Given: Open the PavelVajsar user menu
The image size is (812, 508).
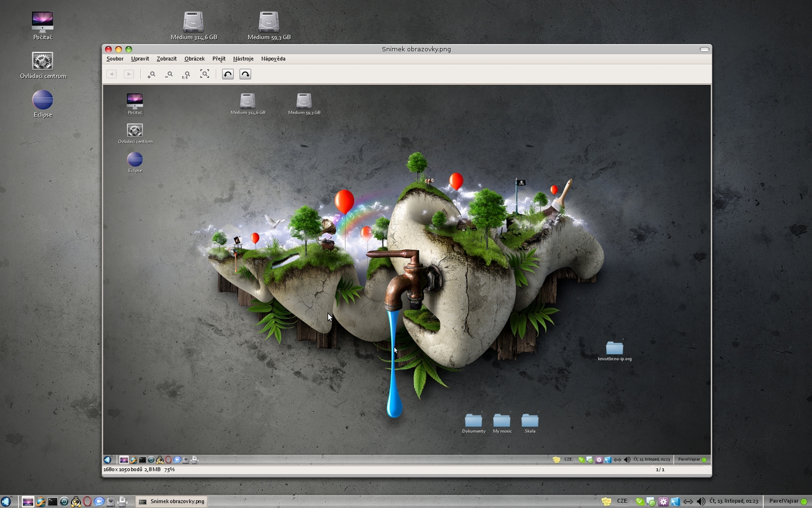Looking at the screenshot, I should (x=788, y=501).
